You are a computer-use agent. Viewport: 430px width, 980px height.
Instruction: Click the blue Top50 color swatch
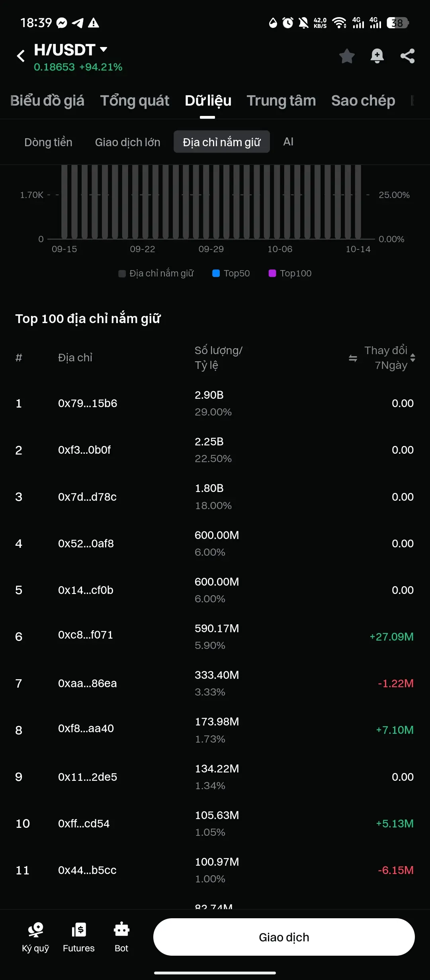click(x=216, y=273)
